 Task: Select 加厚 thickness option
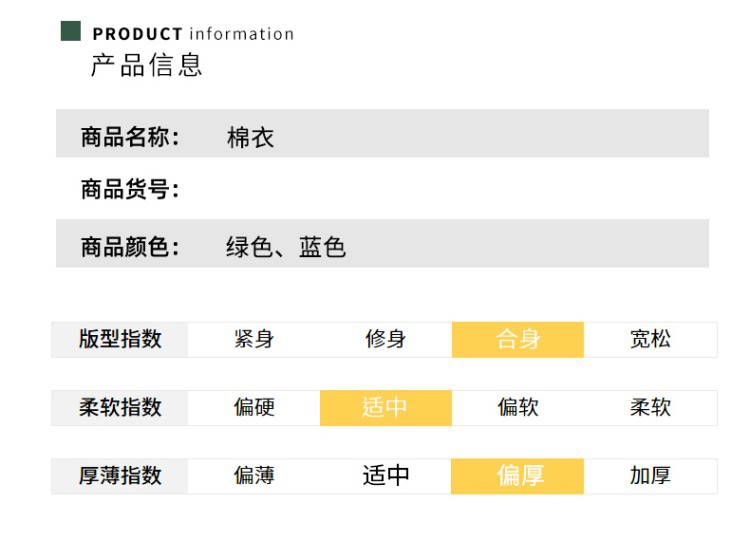pyautogui.click(x=650, y=476)
